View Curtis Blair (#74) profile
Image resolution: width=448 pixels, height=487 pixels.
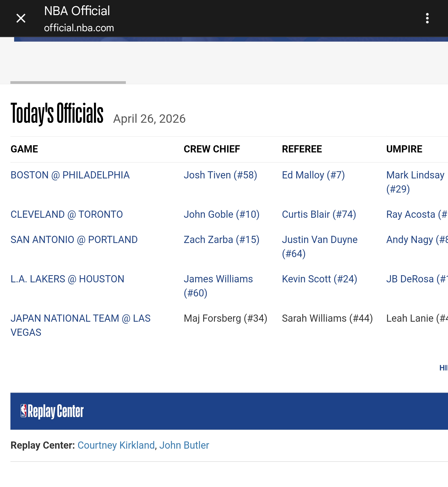pos(319,214)
